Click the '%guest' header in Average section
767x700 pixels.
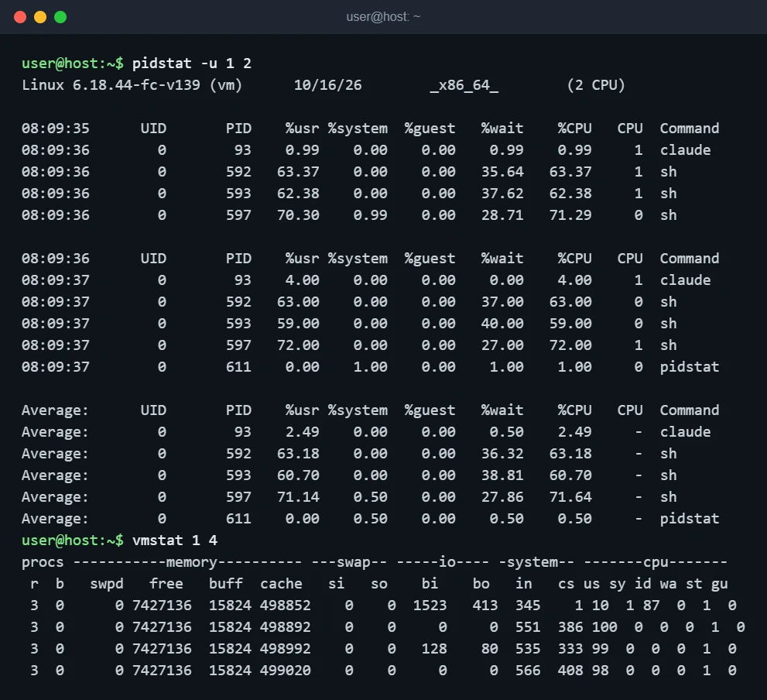(x=430, y=410)
